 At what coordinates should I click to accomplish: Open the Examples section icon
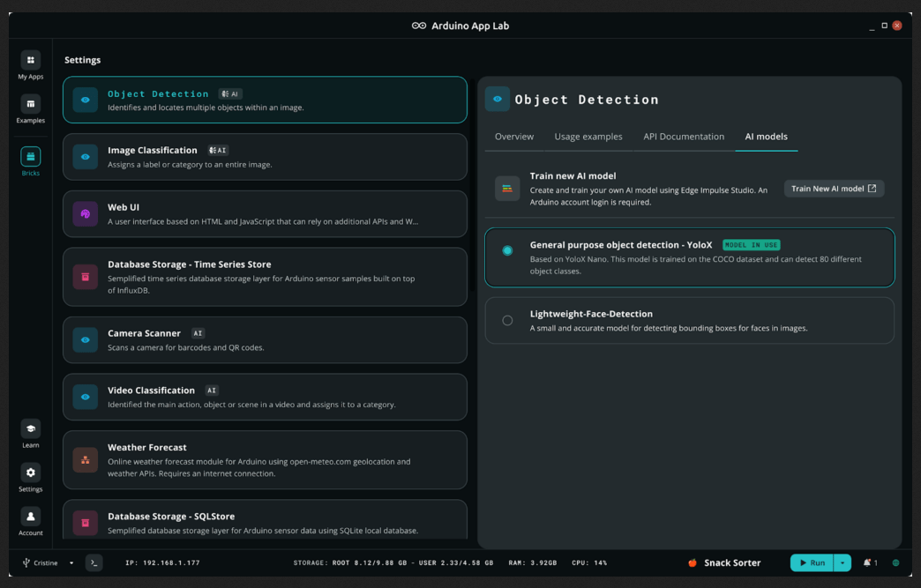point(30,105)
